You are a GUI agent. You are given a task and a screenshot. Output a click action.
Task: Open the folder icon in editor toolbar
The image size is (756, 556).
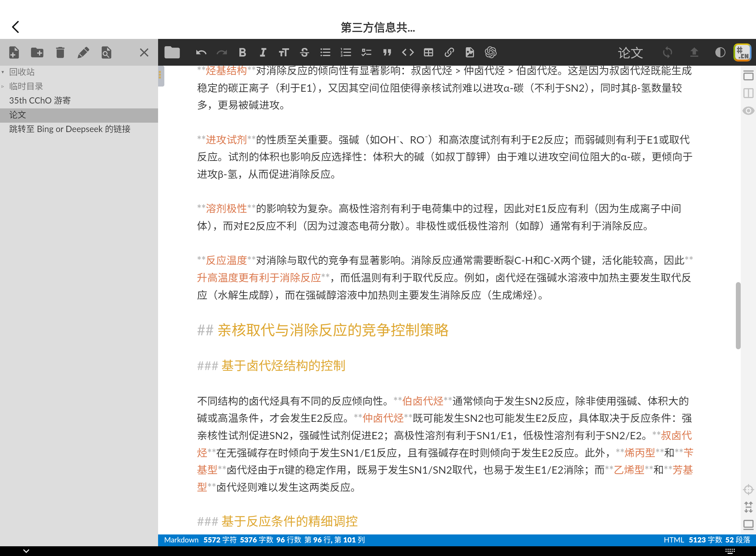point(172,52)
